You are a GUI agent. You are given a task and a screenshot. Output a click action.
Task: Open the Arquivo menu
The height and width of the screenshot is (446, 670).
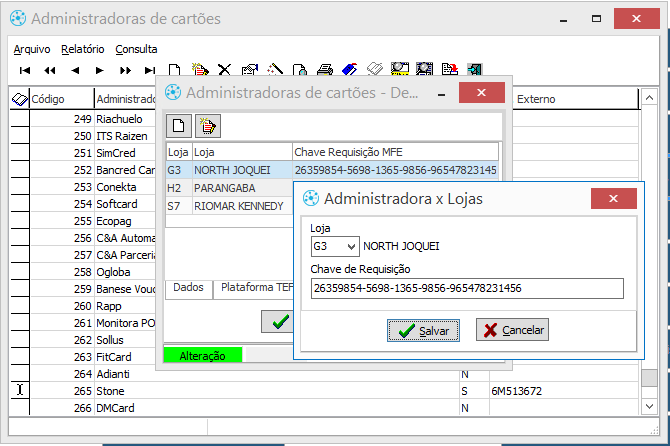[32, 49]
